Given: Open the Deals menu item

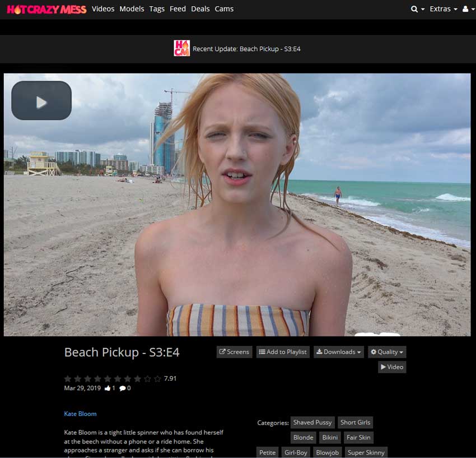Looking at the screenshot, I should [200, 9].
